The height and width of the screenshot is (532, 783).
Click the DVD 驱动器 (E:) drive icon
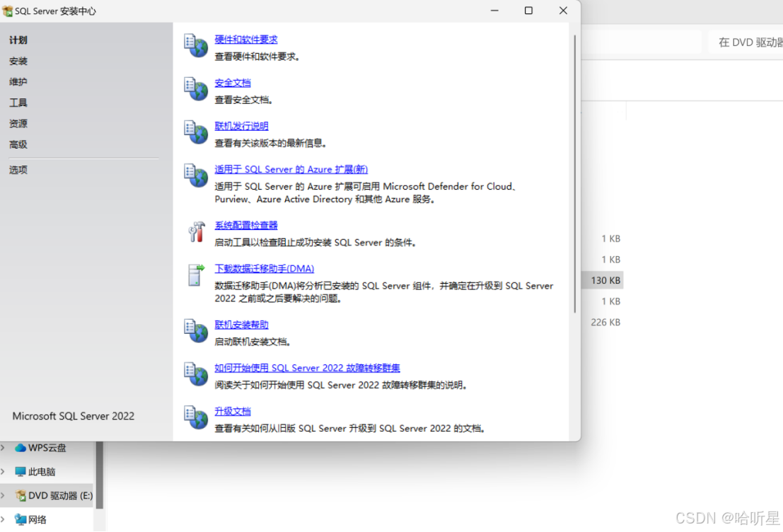(x=21, y=495)
